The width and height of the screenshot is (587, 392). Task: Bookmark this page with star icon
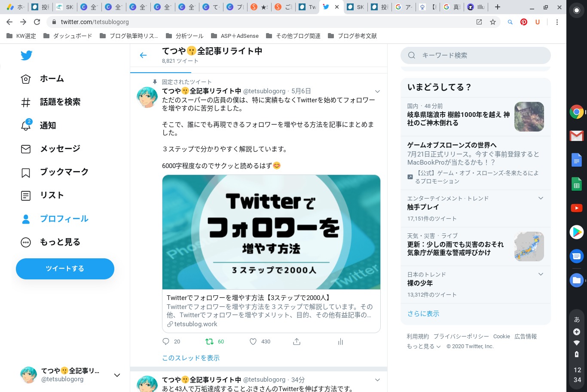click(493, 22)
